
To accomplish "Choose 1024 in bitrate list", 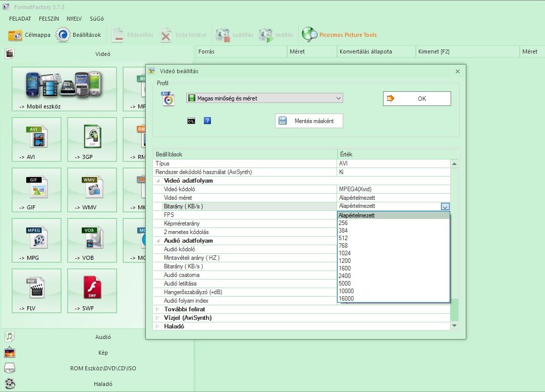I will (394, 253).
